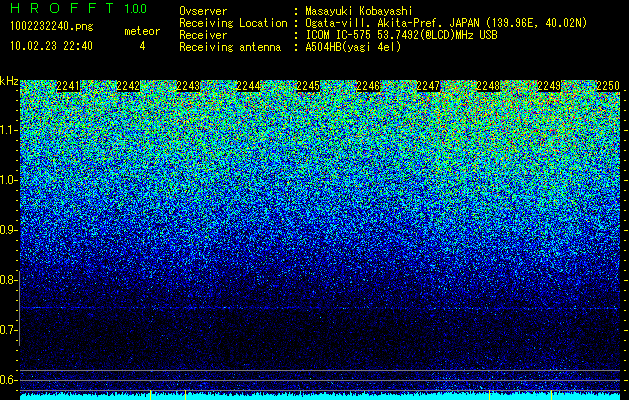Click yellow meteor marker beneath the 2249 column
Image resolution: width=629 pixels, height=400 pixels.
click(552, 395)
